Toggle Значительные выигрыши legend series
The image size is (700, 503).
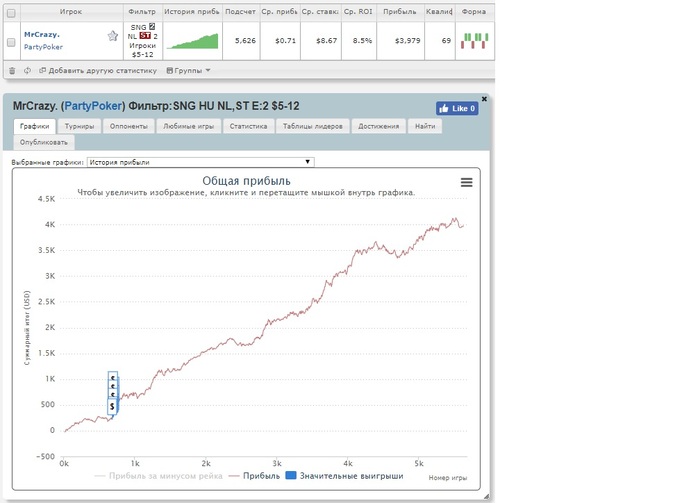344,476
